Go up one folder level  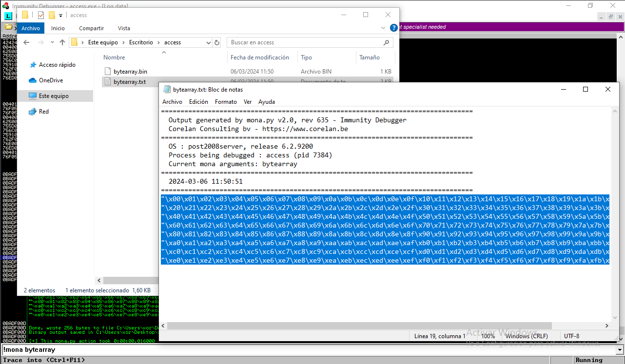62,42
